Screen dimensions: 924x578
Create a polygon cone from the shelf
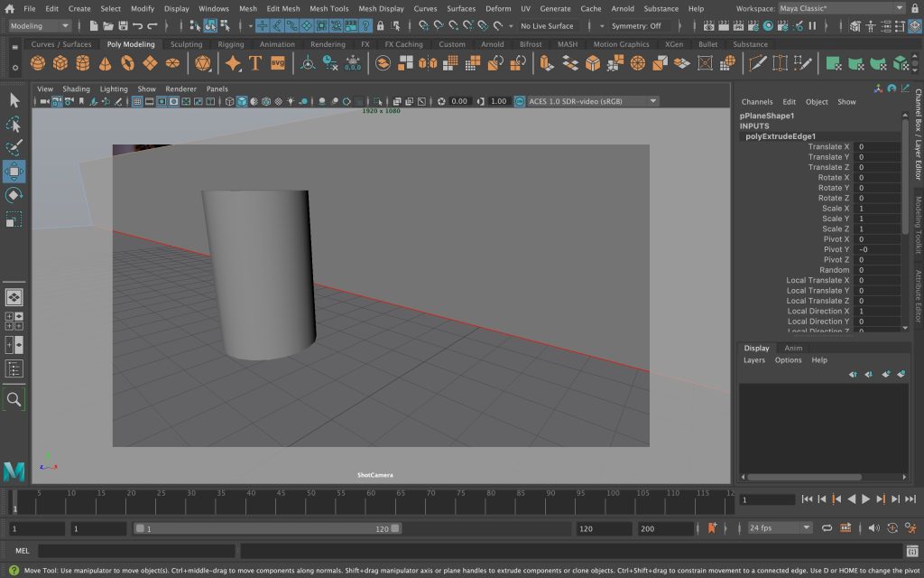[x=105, y=63]
